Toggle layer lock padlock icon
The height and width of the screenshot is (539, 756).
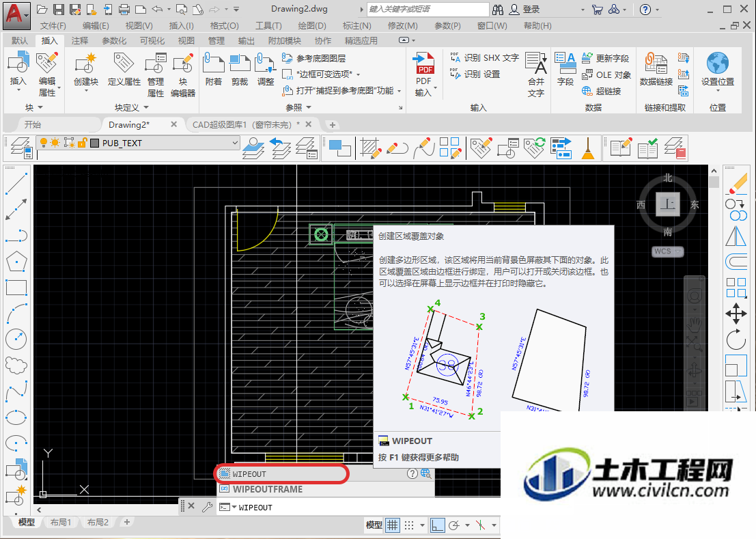(x=82, y=143)
